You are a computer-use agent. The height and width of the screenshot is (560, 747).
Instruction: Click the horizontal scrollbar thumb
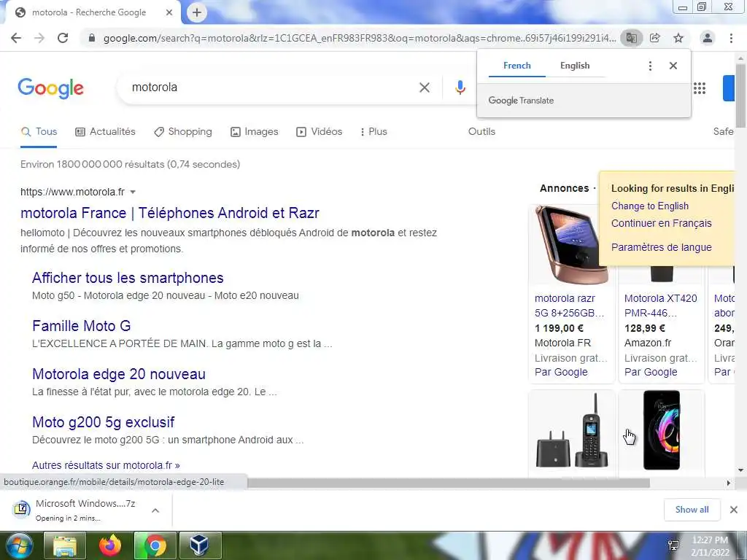pos(448,483)
